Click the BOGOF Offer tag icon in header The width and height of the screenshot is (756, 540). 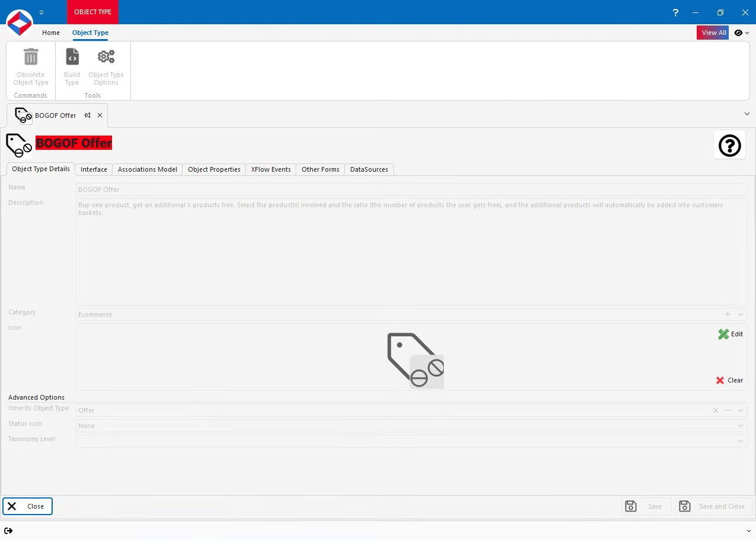click(x=18, y=144)
